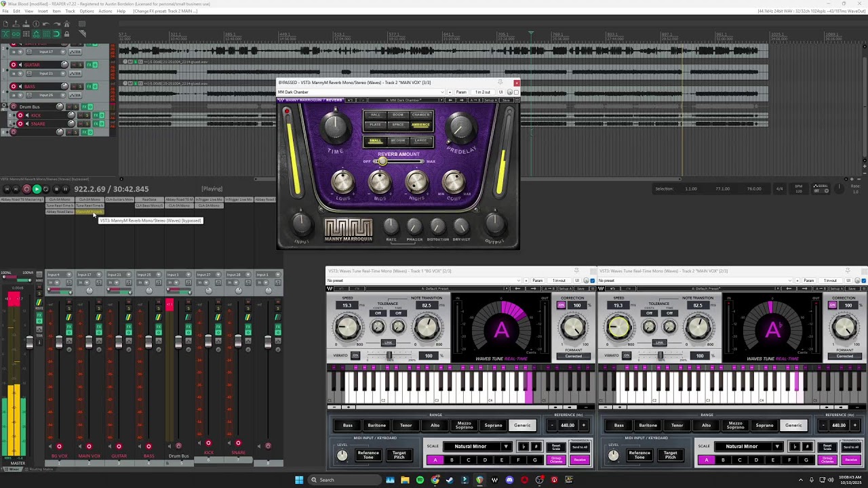This screenshot has height=488, width=868.
Task: Open the Options menu
Action: [87, 11]
